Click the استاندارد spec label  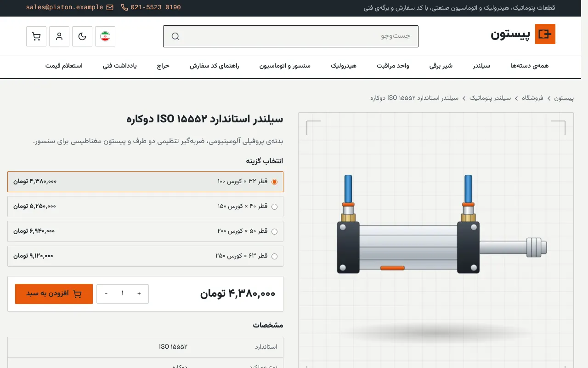(x=266, y=347)
